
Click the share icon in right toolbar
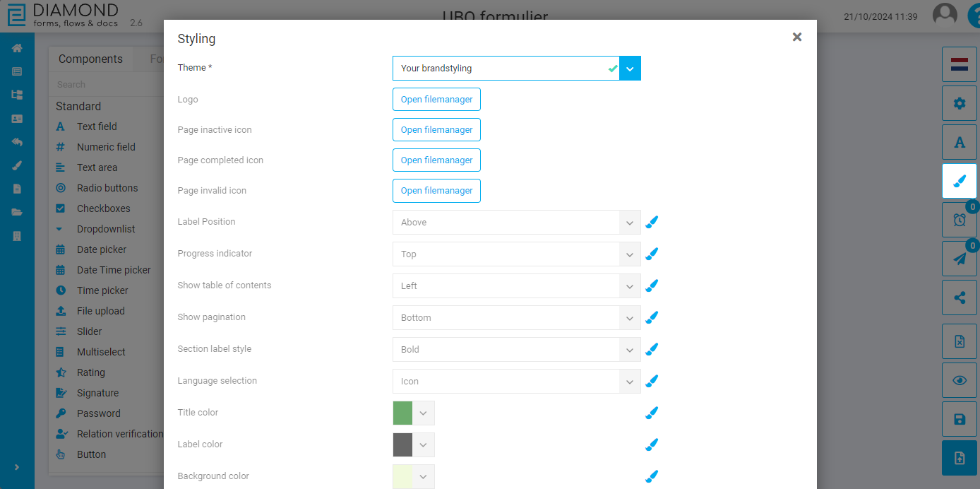(959, 297)
